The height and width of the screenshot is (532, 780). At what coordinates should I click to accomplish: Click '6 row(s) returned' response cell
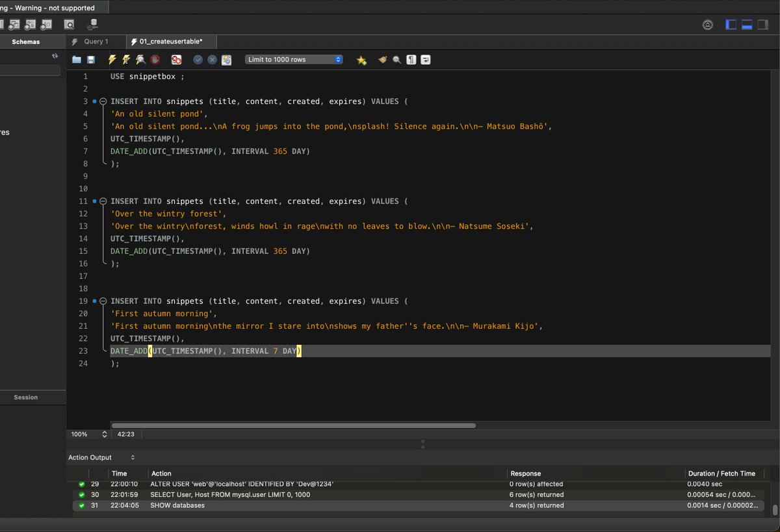coord(536,494)
